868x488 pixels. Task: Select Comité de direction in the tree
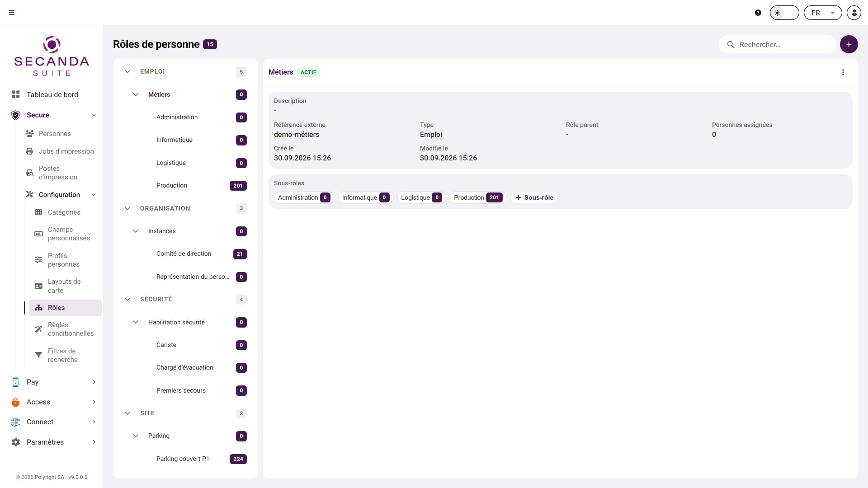click(x=185, y=253)
